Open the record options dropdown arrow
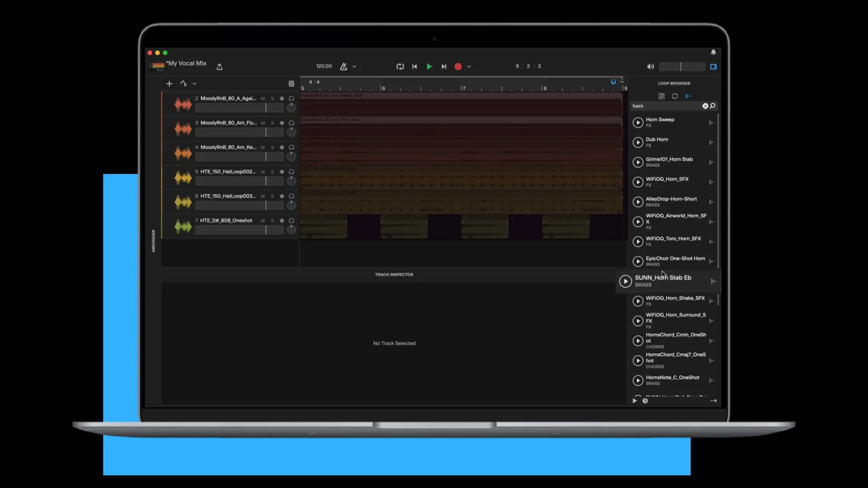The width and height of the screenshot is (868, 488). click(x=469, y=66)
